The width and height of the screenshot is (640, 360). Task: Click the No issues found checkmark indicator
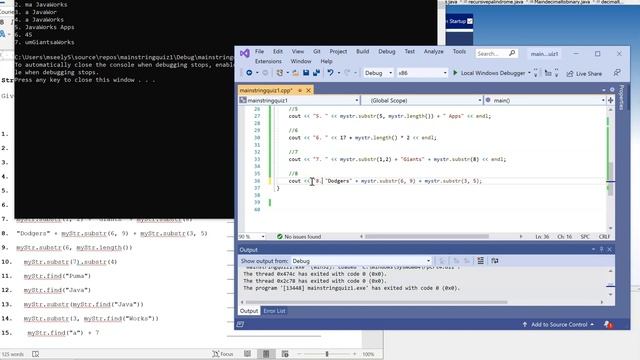tap(299, 237)
